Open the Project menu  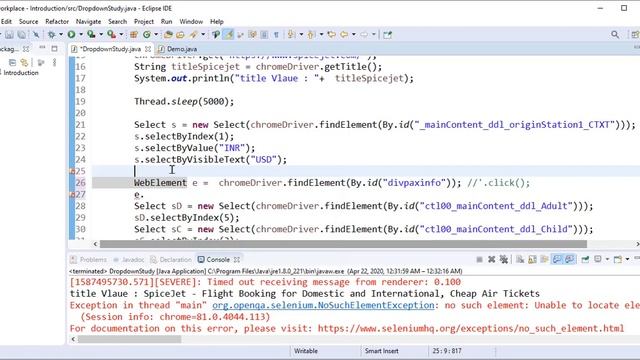coord(144,22)
